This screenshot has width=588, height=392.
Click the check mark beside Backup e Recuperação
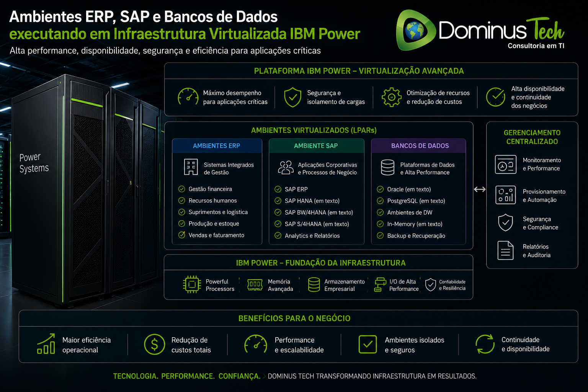point(380,235)
